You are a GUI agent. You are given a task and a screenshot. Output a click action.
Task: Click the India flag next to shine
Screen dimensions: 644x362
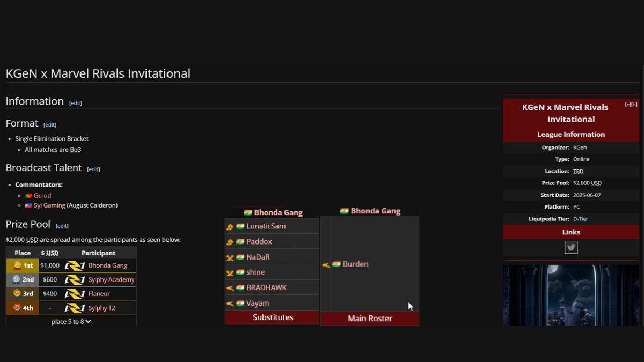[240, 272]
